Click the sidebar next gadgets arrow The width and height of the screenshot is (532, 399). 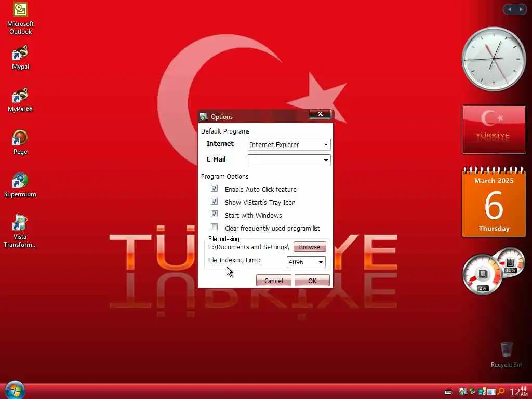tap(521, 9)
